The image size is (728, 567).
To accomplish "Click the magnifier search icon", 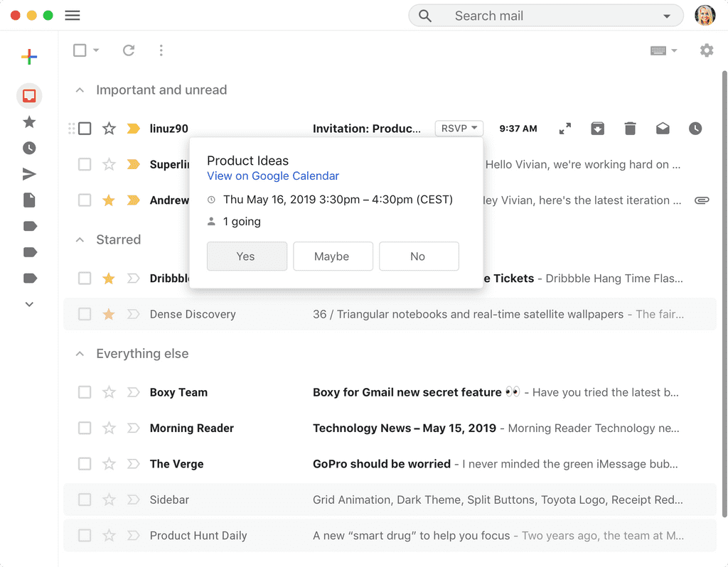I will [x=425, y=16].
